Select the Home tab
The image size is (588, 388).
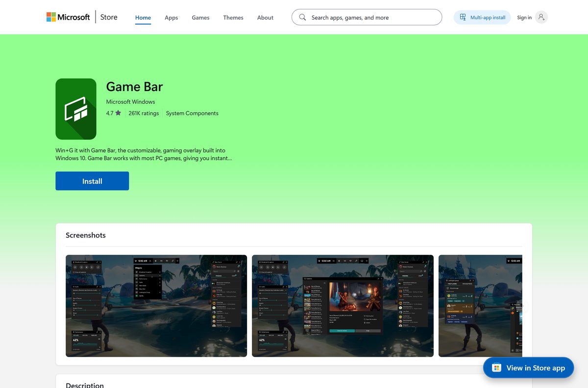pos(143,18)
